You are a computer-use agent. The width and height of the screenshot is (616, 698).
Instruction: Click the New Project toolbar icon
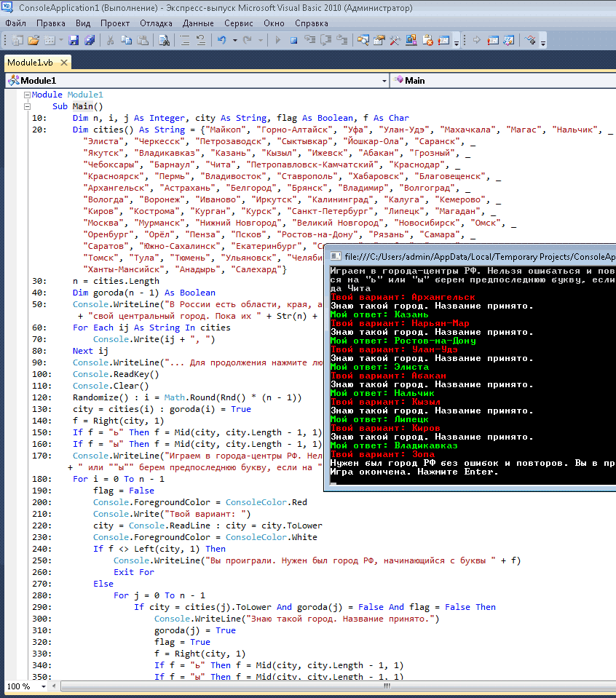pos(17,41)
